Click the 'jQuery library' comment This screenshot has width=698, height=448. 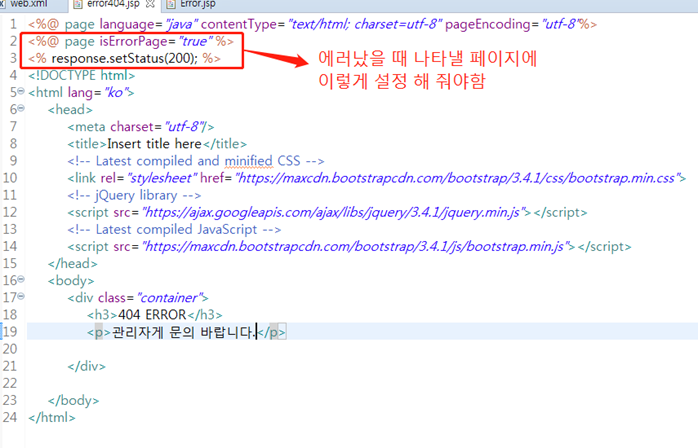(134, 195)
